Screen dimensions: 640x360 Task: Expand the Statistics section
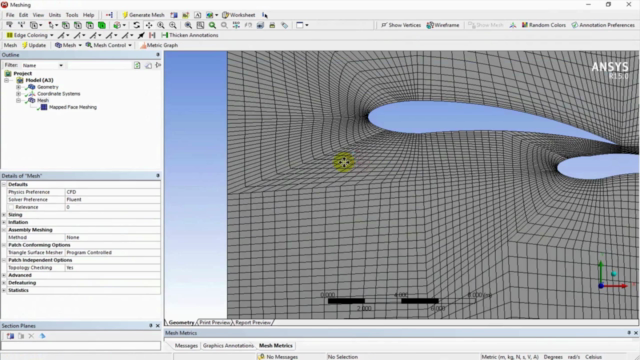pyautogui.click(x=4, y=291)
